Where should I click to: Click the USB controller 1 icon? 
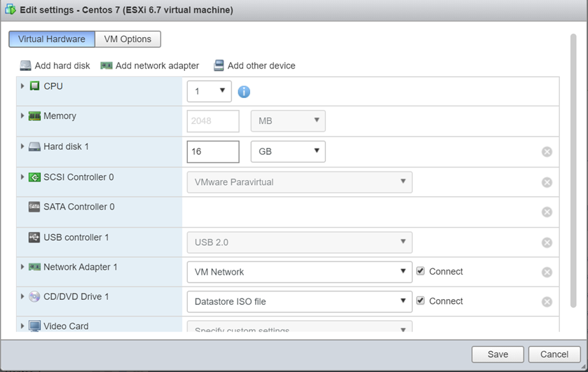click(34, 237)
